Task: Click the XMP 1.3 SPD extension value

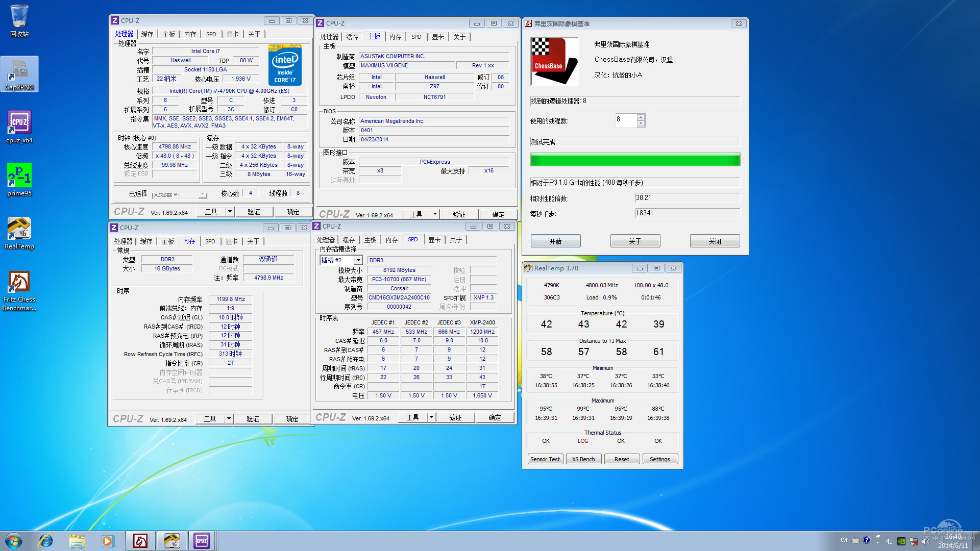Action: pyautogui.click(x=483, y=297)
